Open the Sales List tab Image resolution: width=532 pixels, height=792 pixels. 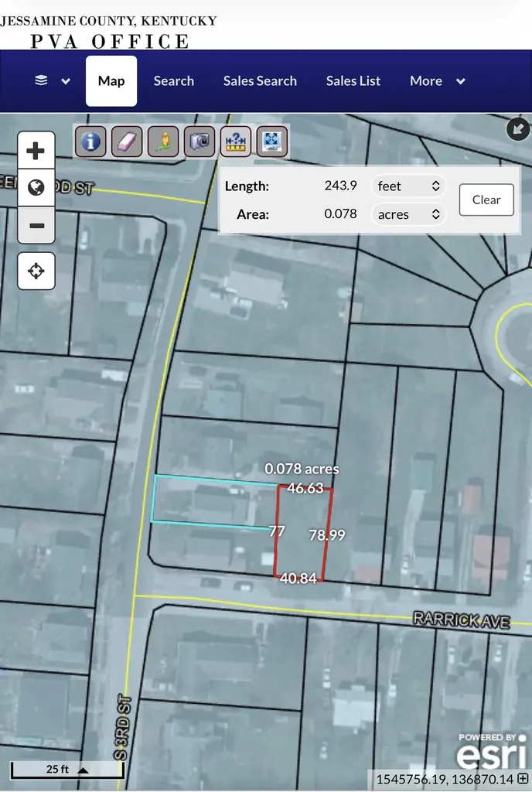click(353, 80)
